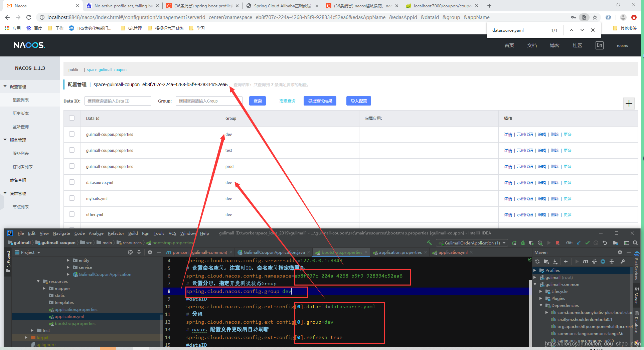Click the IntelliJ Build hammer icon

(429, 243)
